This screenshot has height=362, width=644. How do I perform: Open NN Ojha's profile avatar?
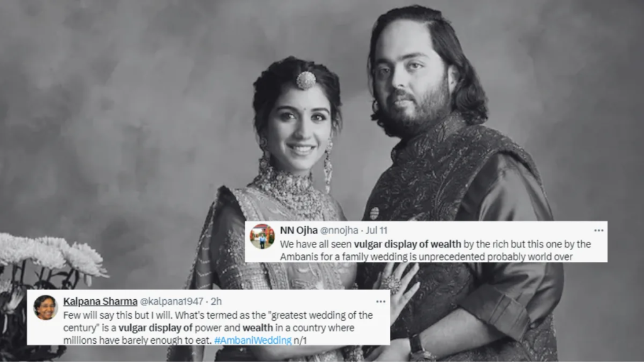(x=262, y=236)
